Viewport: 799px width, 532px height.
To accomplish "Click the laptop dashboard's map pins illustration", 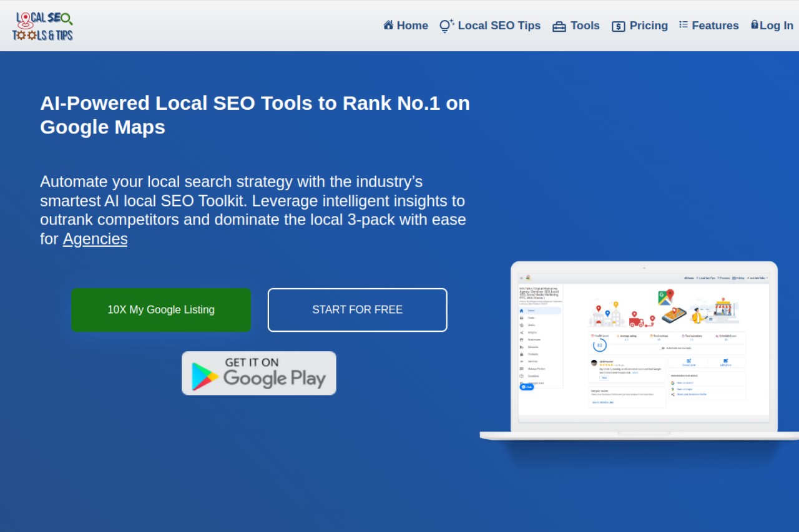I will [664, 308].
